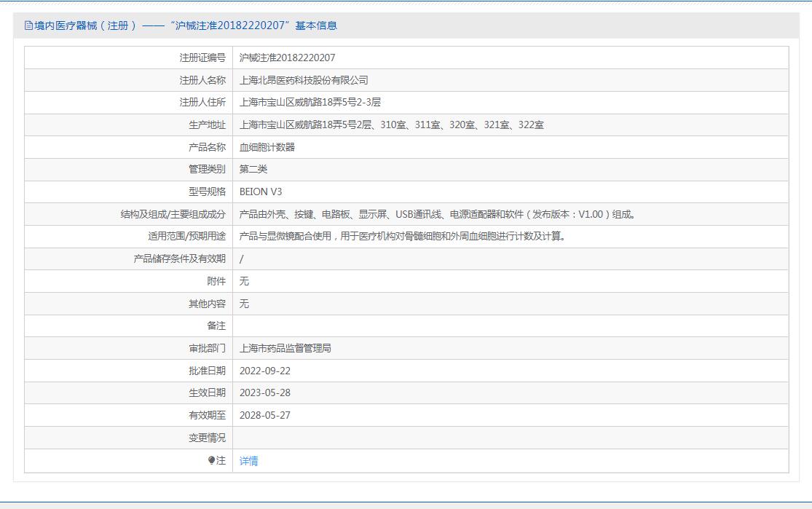812x509 pixels.
Task: Select usage text starting 产品与显微镜配合使用
Action: coord(403,236)
